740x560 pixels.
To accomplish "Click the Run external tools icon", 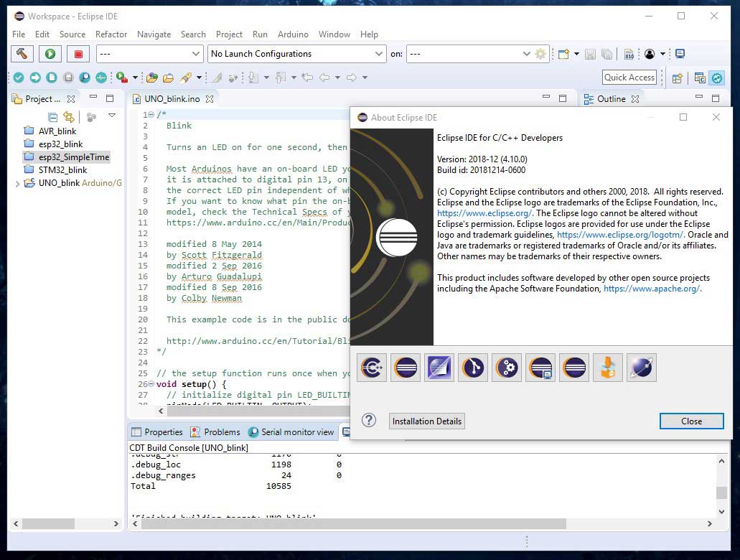I will click(x=122, y=78).
